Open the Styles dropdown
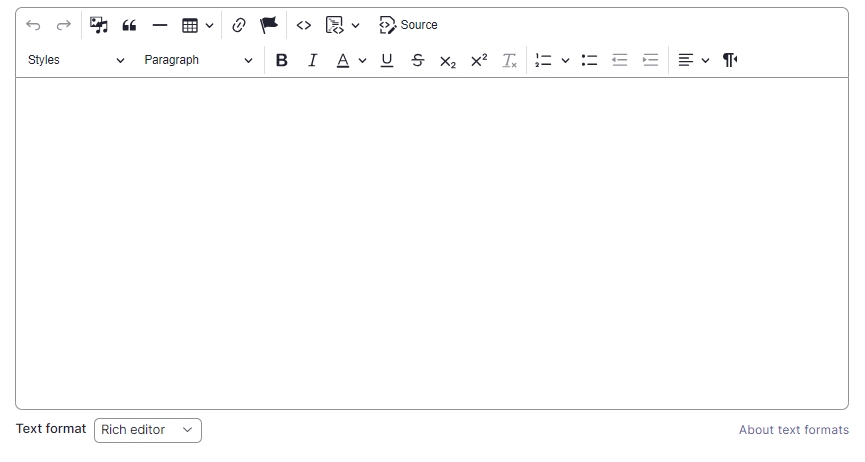Viewport: 865px width, 462px height. tap(76, 60)
